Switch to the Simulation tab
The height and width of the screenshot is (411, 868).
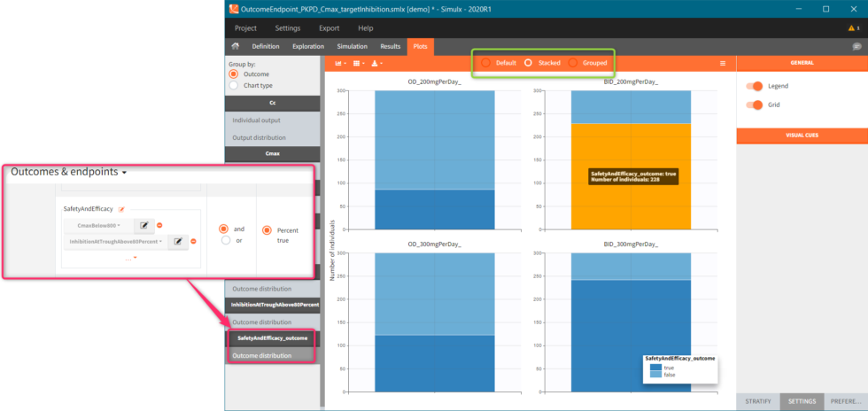(x=352, y=46)
